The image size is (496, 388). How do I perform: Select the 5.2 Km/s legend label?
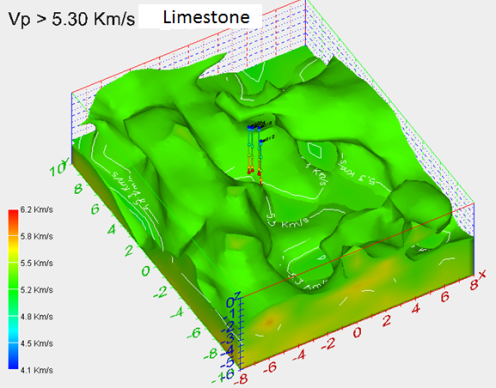(37, 290)
